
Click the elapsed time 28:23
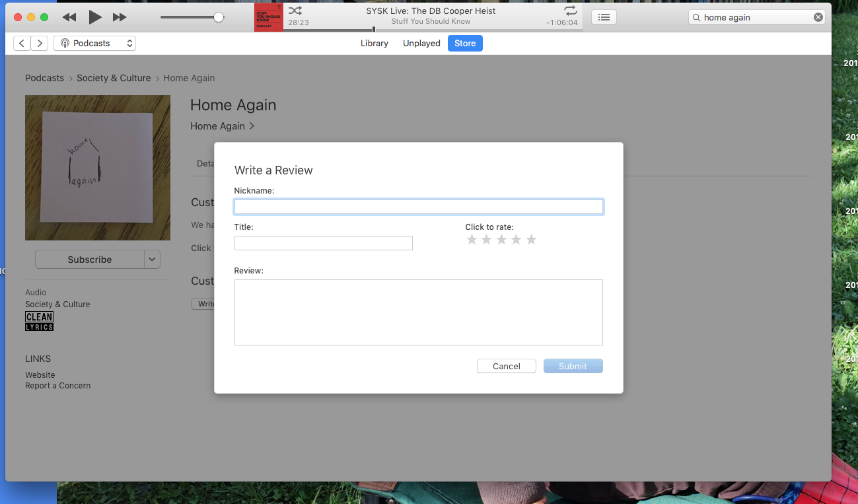click(x=299, y=22)
